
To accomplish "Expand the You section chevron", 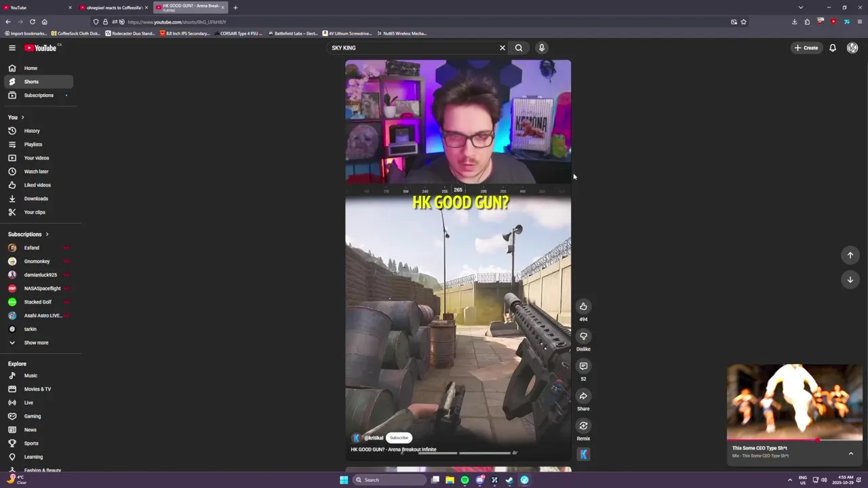I will click(22, 117).
